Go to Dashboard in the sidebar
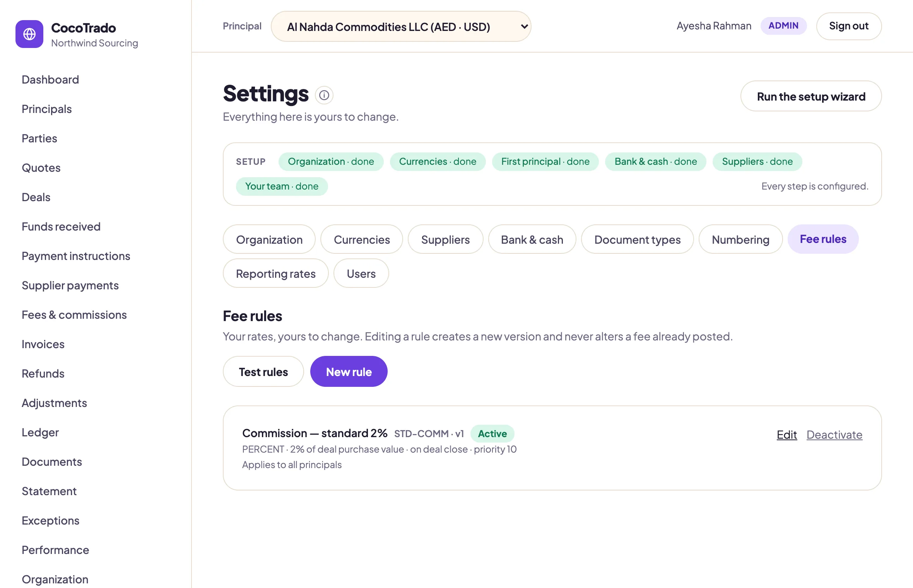The height and width of the screenshot is (588, 913). [50, 80]
